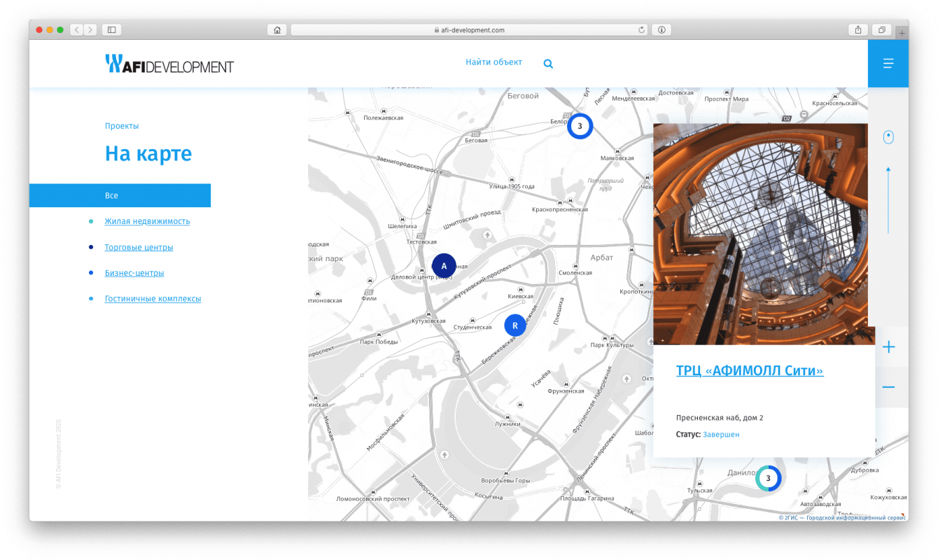Click the 'Смоленская' station label
This screenshot has height=560, width=938.
575,273
